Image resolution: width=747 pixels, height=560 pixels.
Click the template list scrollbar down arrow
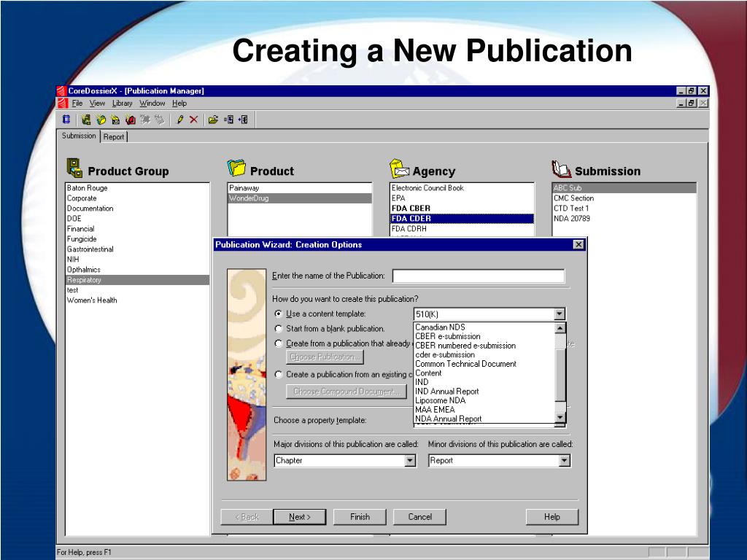click(x=560, y=418)
